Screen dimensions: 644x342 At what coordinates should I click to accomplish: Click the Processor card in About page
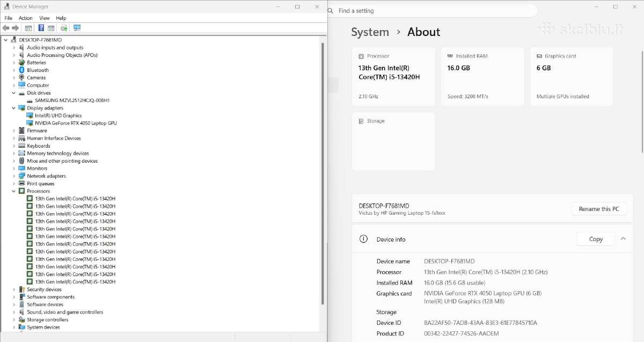pos(393,77)
